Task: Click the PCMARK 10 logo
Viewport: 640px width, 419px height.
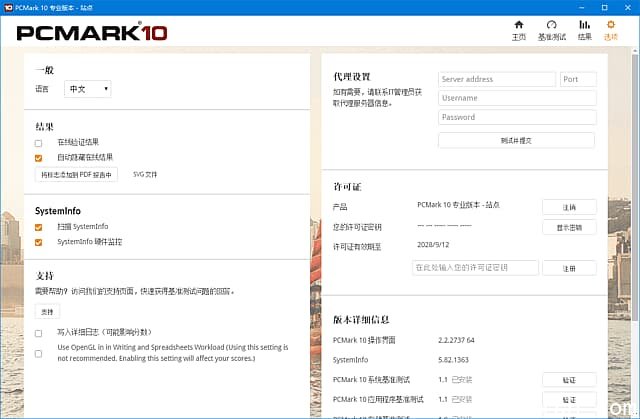Action: 92,33
